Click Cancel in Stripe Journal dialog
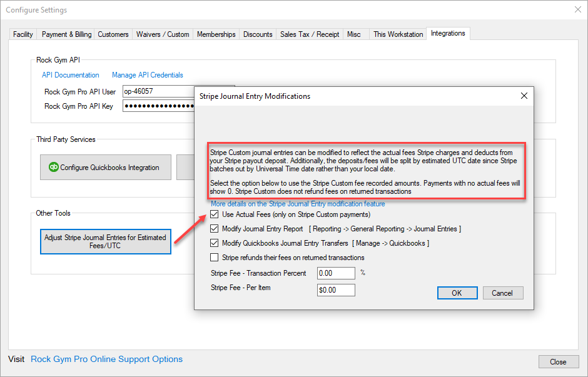The image size is (588, 377). [502, 293]
